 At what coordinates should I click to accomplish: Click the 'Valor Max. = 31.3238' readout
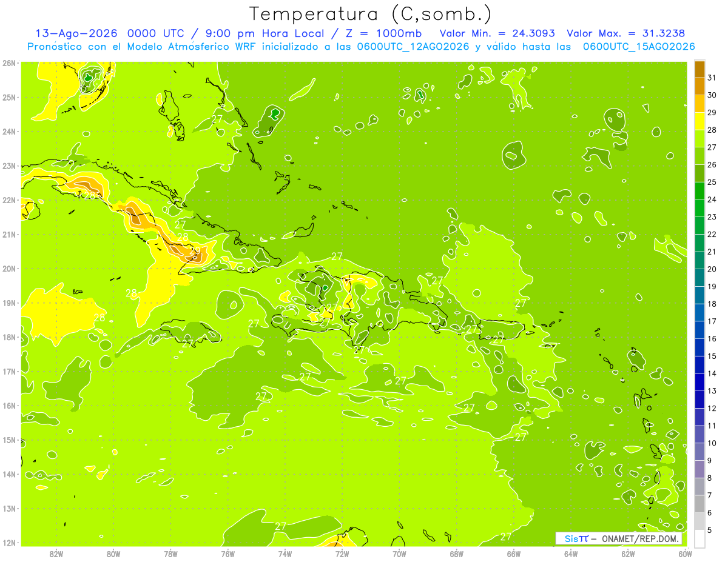[626, 33]
